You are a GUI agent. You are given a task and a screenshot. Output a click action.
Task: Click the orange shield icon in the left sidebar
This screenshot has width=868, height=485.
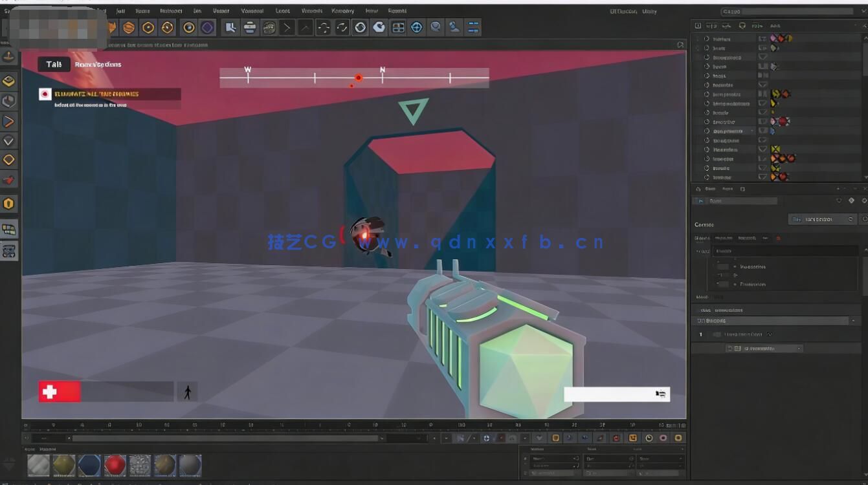8,203
